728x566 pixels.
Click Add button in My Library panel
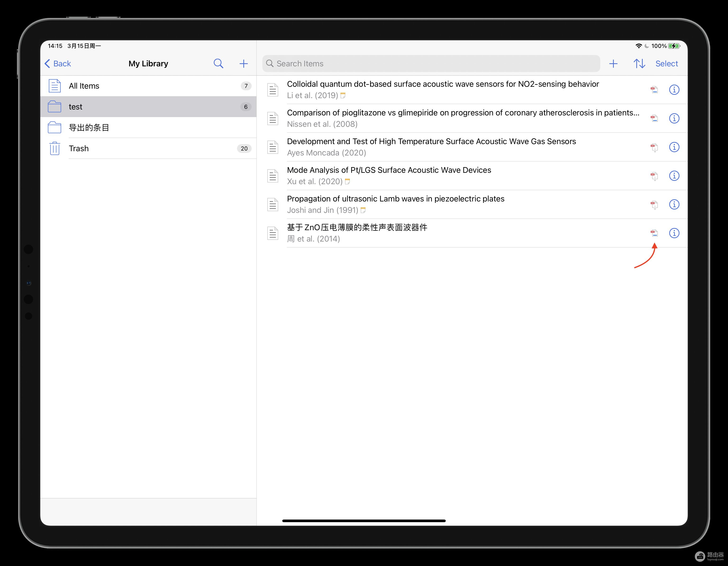click(243, 63)
